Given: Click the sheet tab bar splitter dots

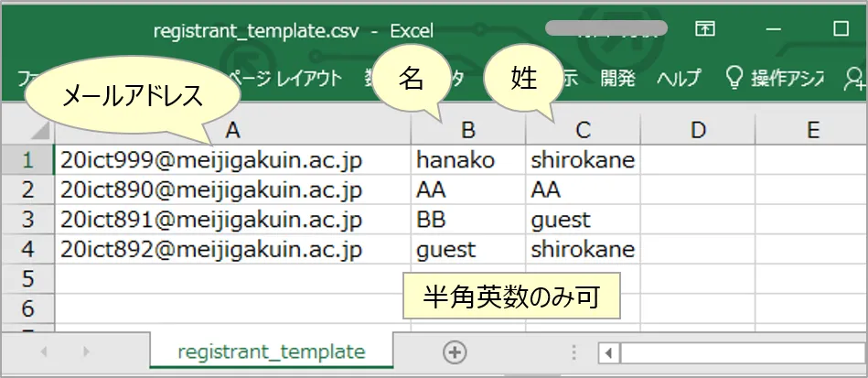Looking at the screenshot, I should (x=573, y=352).
